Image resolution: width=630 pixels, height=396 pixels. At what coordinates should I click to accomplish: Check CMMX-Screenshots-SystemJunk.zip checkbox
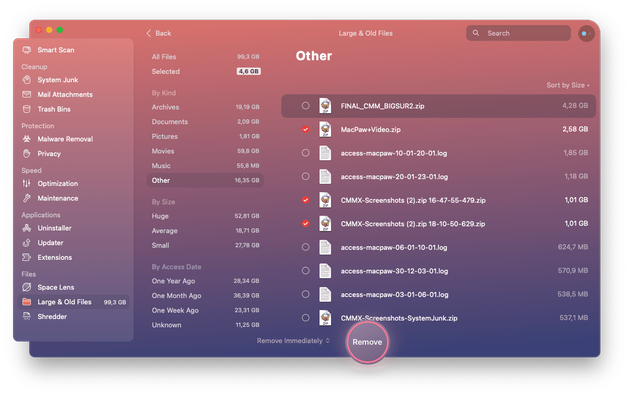click(306, 318)
